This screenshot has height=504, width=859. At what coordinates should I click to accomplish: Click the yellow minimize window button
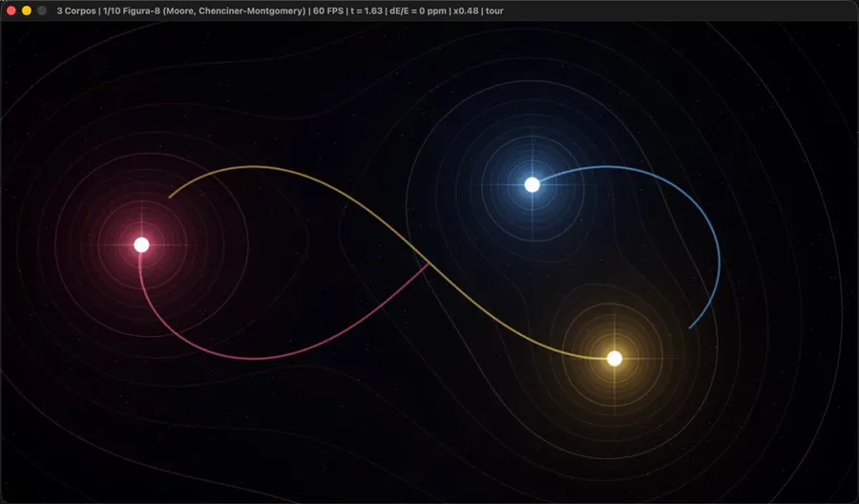[27, 10]
